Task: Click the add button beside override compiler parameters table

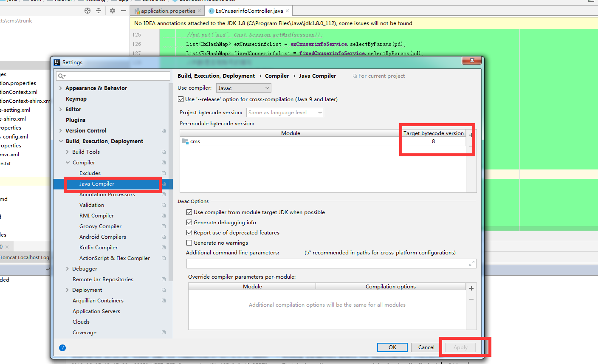Action: [471, 288]
